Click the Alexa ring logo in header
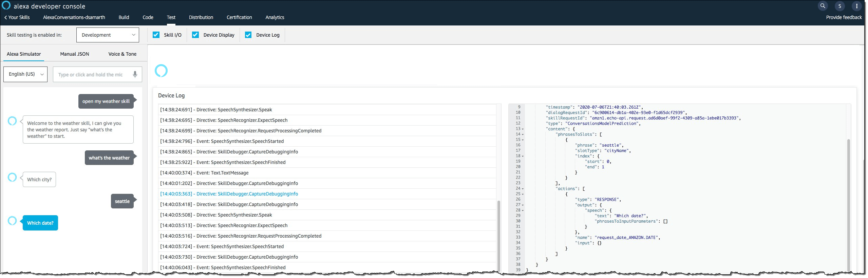The image size is (868, 278). pos(6,5)
